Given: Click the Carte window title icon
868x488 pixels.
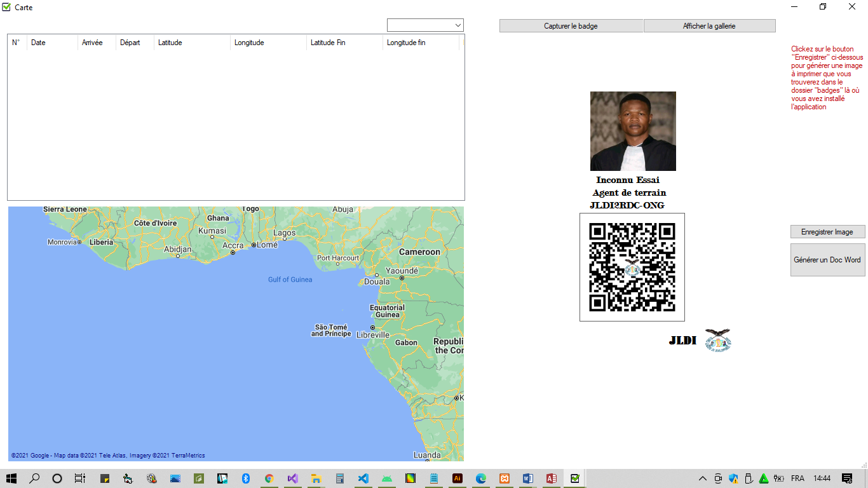Looking at the screenshot, I should coord(7,7).
